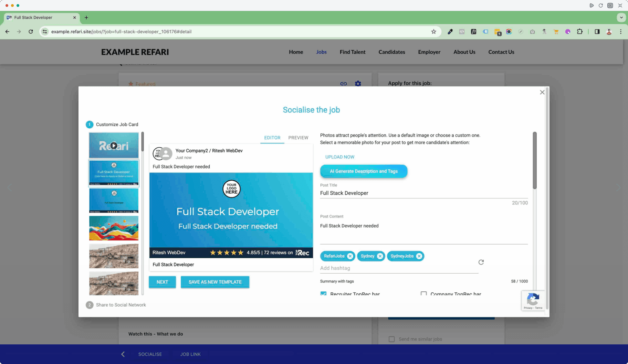Edit the Post Content text area
The width and height of the screenshot is (628, 364).
click(x=424, y=232)
